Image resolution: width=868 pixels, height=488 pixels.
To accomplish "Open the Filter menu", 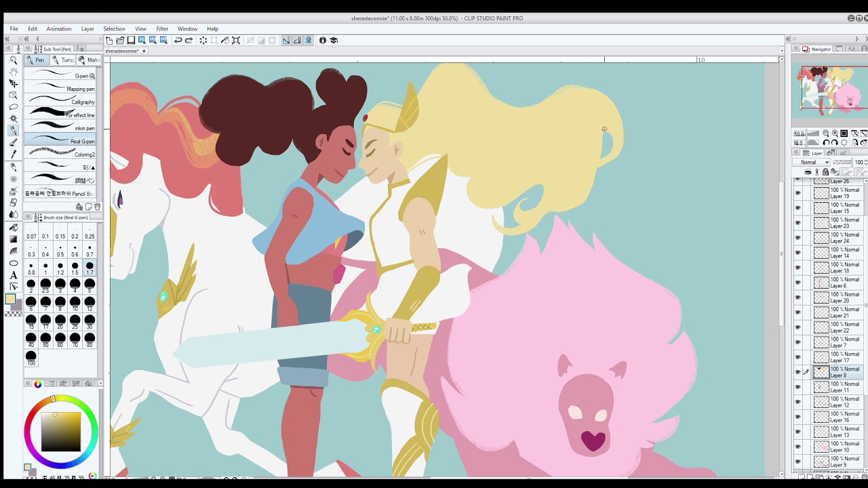I will tap(162, 29).
